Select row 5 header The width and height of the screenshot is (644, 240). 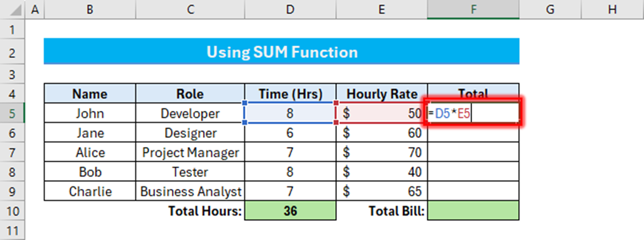[12, 113]
